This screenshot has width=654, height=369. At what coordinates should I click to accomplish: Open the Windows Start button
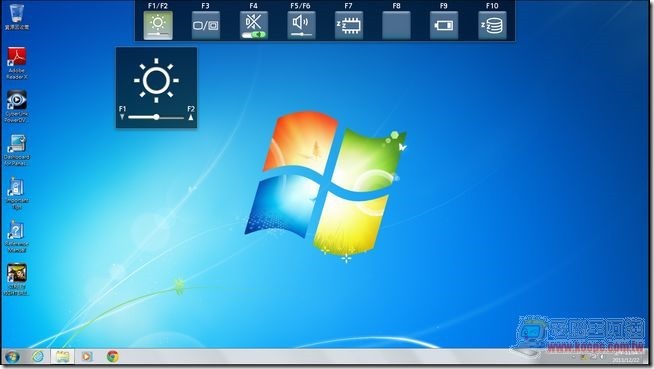coord(12,357)
